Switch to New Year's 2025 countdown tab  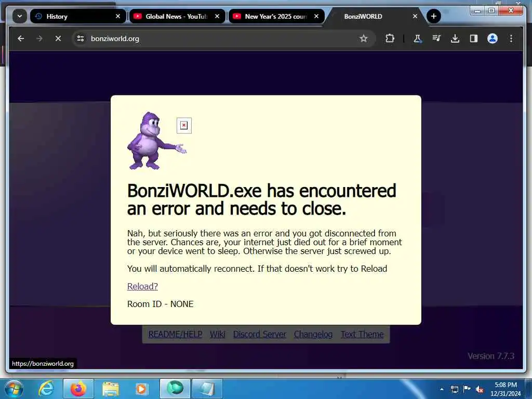click(276, 16)
